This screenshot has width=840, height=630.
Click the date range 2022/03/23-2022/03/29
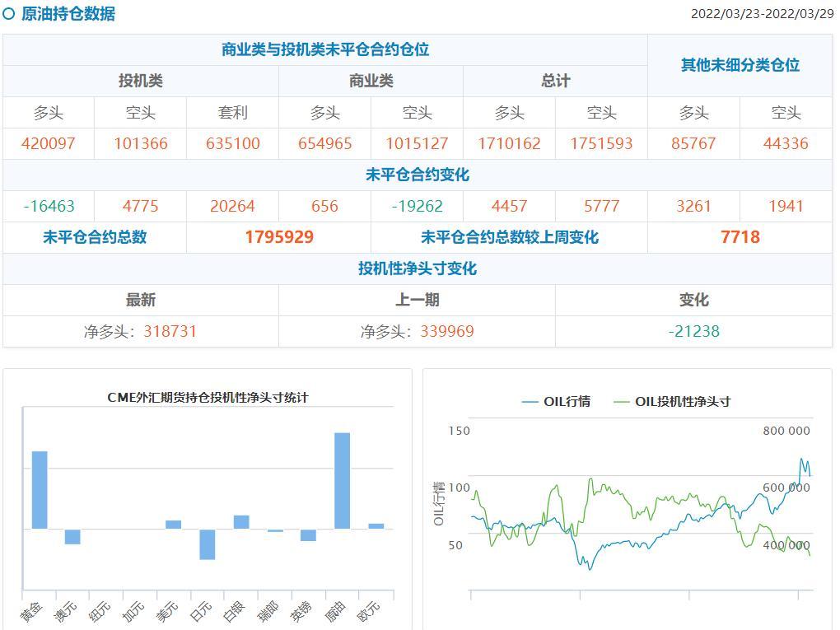762,14
